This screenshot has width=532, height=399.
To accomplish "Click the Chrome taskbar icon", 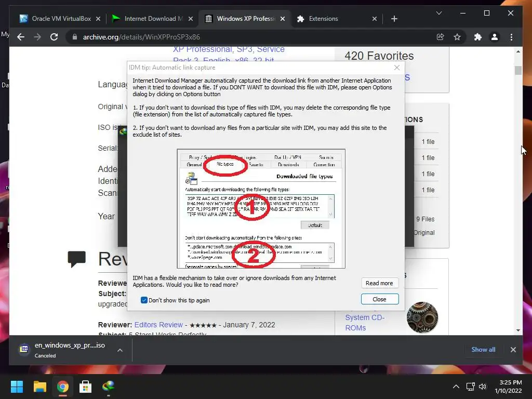I will point(62,387).
